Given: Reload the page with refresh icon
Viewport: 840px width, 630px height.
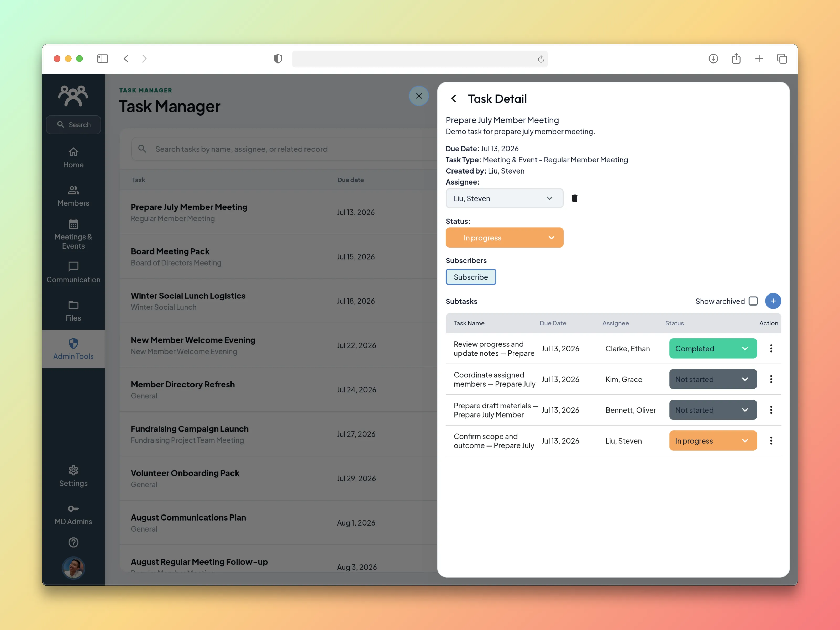Looking at the screenshot, I should coord(541,59).
